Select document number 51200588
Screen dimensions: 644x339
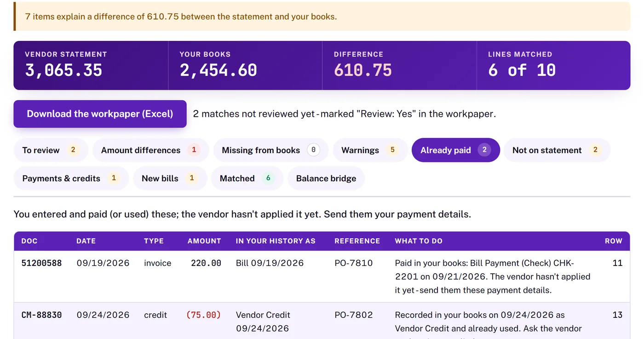point(41,263)
